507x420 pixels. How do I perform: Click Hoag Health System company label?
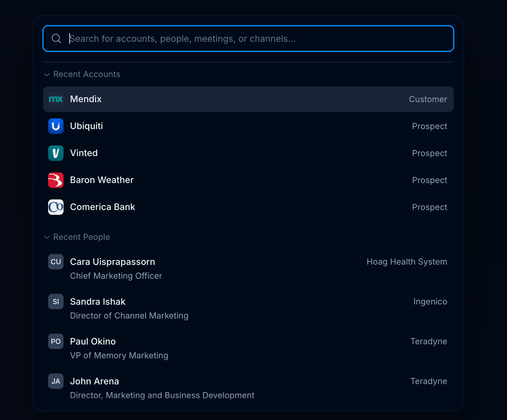407,262
